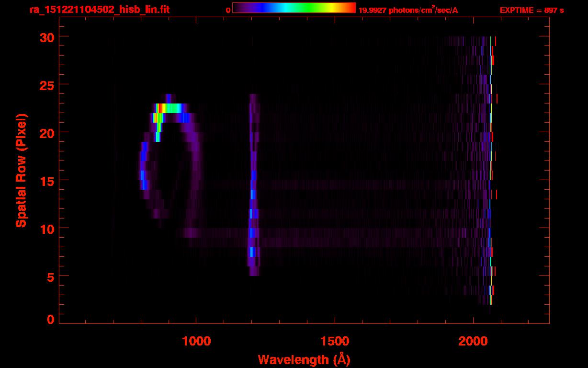Click the x-axis tick label 2000

coord(473,341)
